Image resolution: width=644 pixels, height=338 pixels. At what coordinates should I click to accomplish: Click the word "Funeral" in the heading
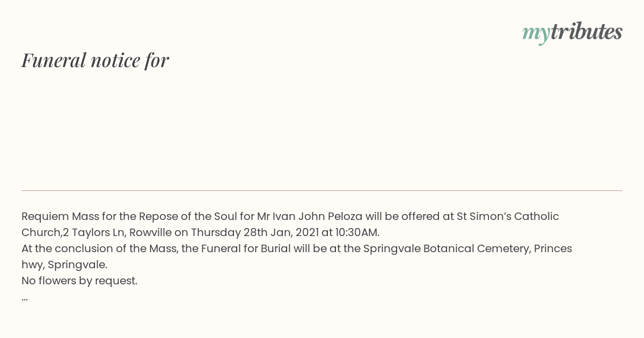54,60
